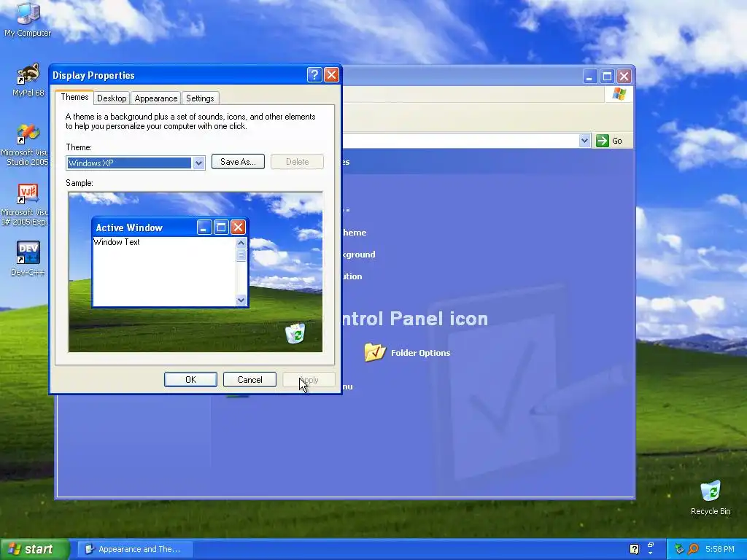Click the Window Text in the sample window

coord(117,242)
